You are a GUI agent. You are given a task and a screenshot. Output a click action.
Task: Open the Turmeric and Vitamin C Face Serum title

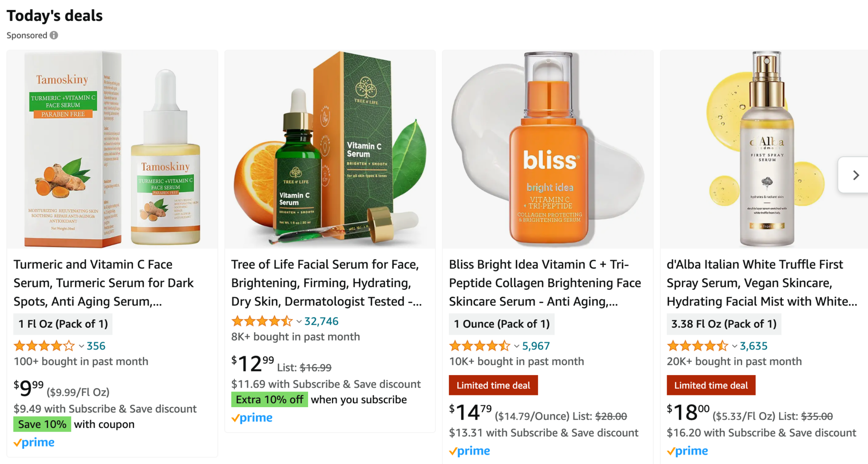coord(104,283)
